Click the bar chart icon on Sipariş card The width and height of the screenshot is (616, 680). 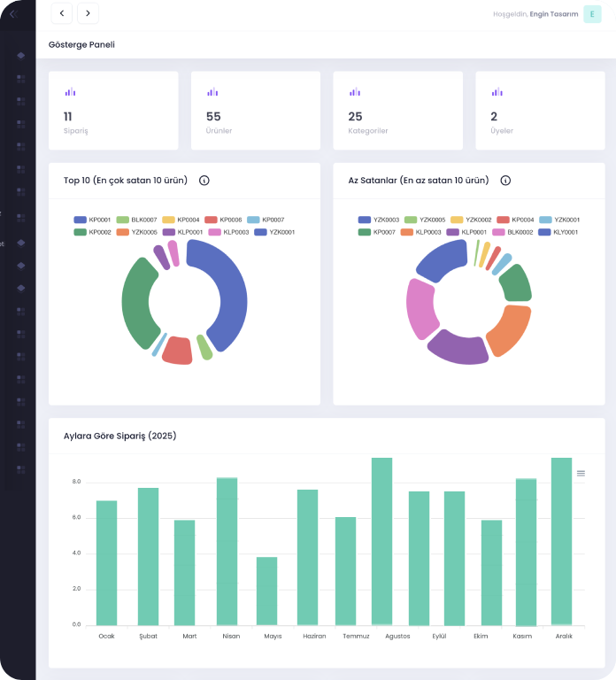tap(70, 92)
